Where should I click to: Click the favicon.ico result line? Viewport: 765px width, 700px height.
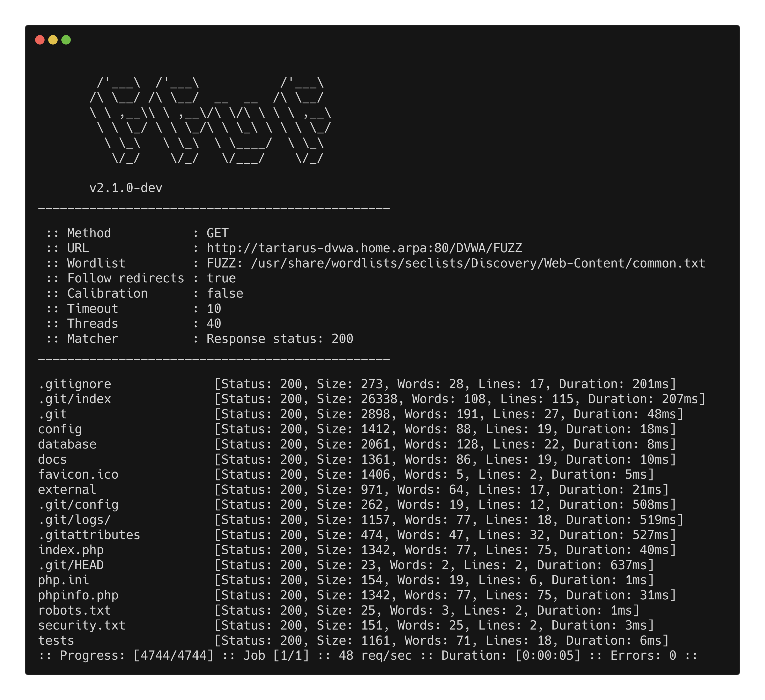pos(78,474)
